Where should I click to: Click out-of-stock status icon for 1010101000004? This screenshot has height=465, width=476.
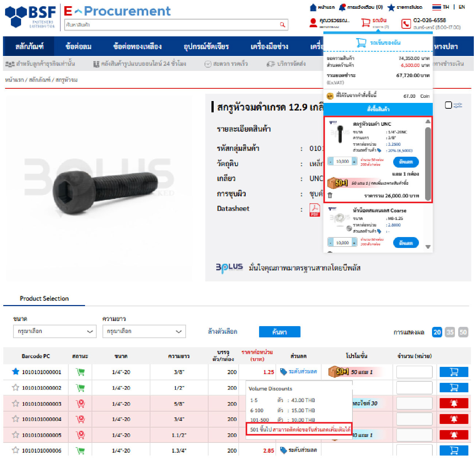(80, 419)
